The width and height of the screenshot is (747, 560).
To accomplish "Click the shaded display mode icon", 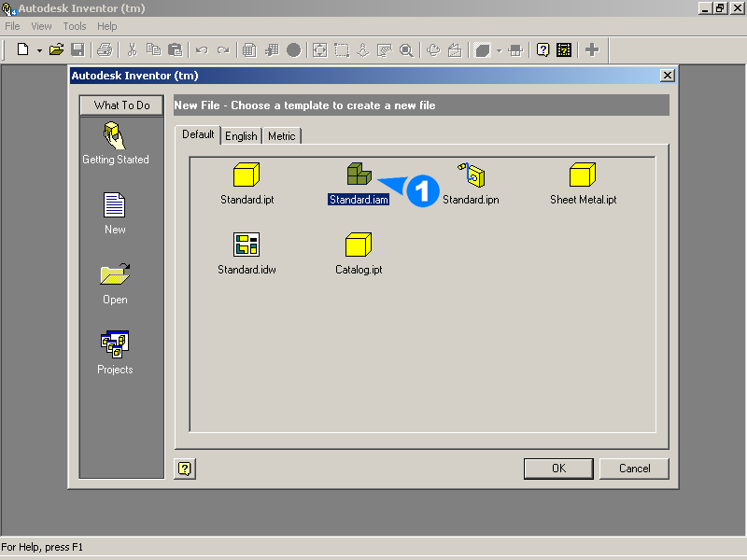I will [483, 49].
